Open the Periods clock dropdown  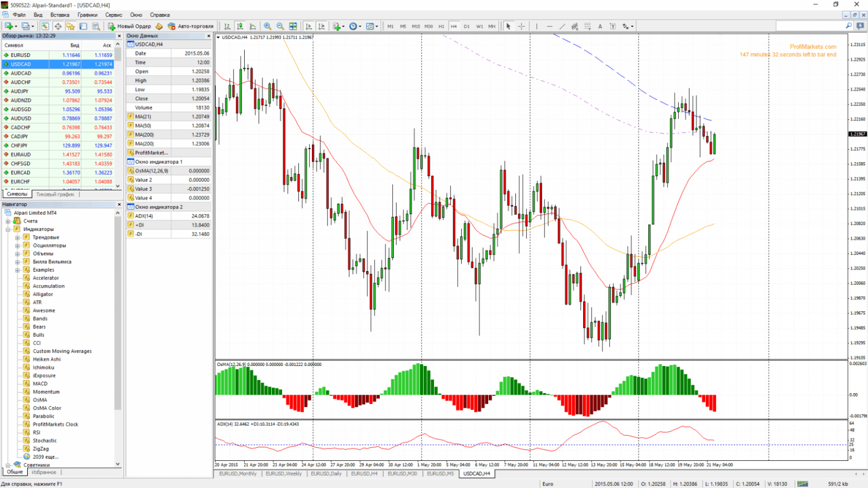(355, 26)
